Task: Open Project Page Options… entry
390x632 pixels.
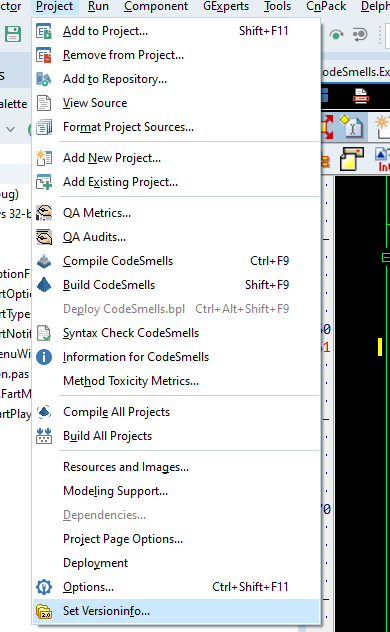Action: tap(176, 539)
